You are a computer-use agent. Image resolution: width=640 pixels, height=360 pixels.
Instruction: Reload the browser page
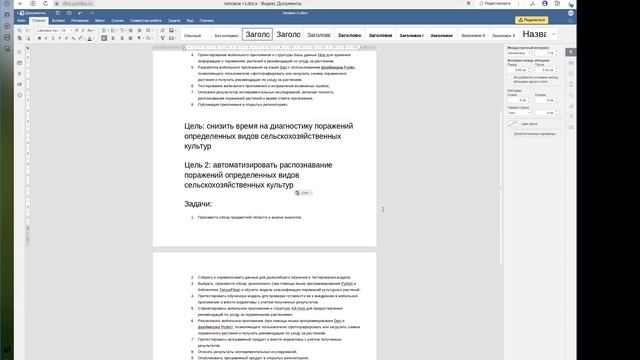[45, 3]
